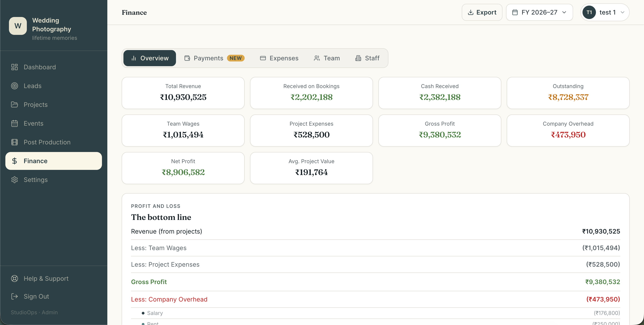Expand the FY 2026–27 year dropdown
The height and width of the screenshot is (325, 644).
(x=539, y=12)
